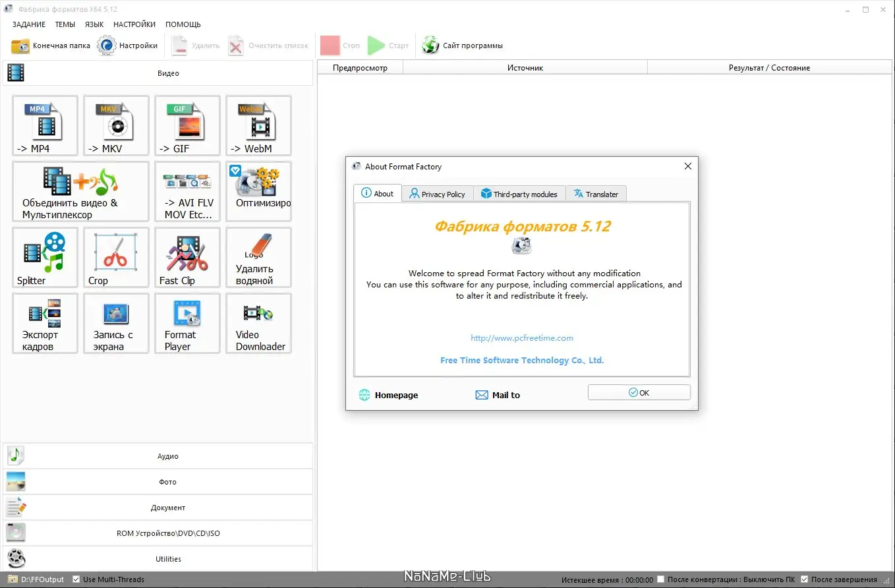895x588 pixels.
Task: Confirm the About dialog with OK
Action: [639, 392]
